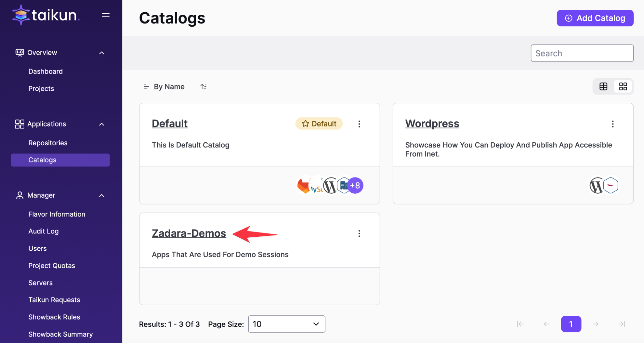Image resolution: width=644 pixels, height=343 pixels.
Task: Click the MySQL app icon in Default catalog
Action: click(x=316, y=186)
